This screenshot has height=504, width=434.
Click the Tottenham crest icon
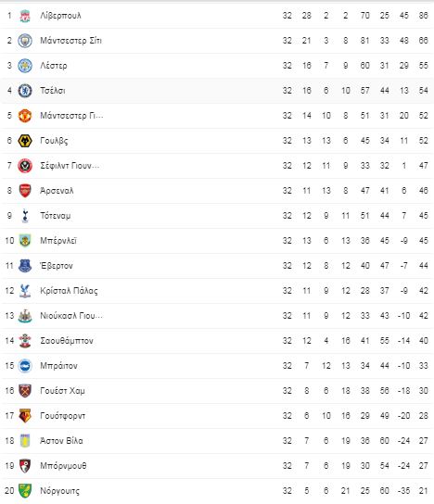pos(25,216)
